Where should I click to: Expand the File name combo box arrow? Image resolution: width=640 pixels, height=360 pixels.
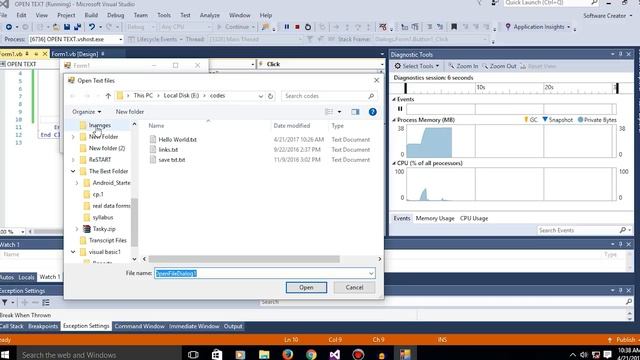tap(371, 273)
